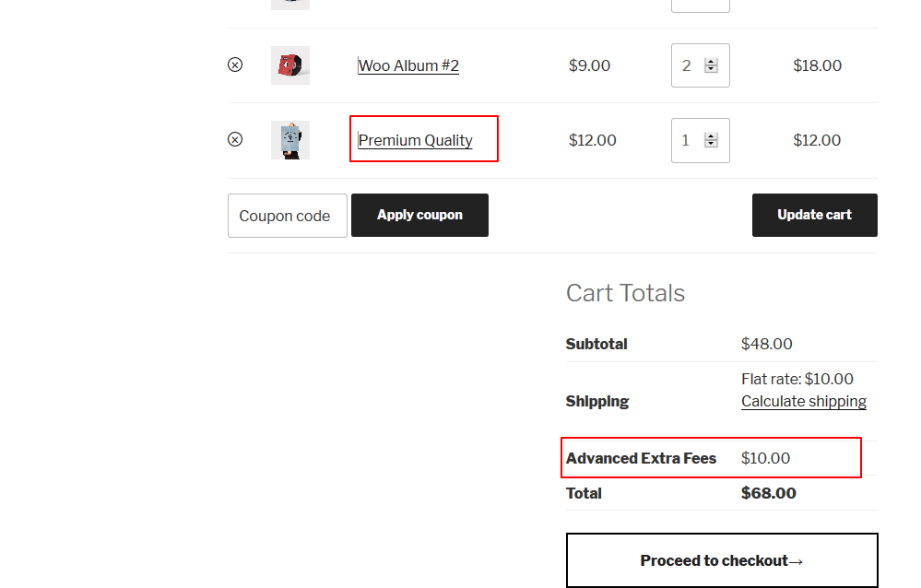This screenshot has height=588, width=921.
Task: Increase Woo Album #2 quantity with up arrow
Action: tap(711, 62)
